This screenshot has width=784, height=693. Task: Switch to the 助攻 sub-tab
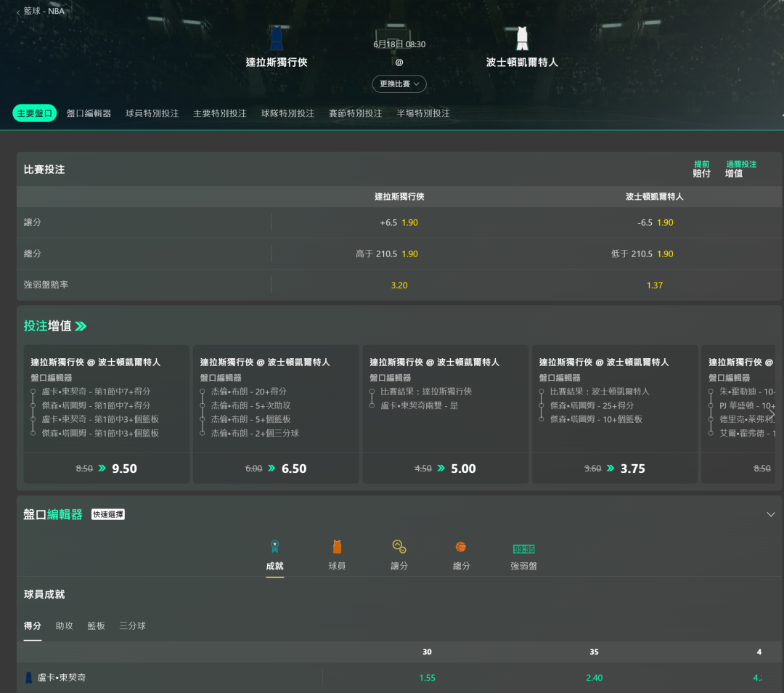coord(64,626)
